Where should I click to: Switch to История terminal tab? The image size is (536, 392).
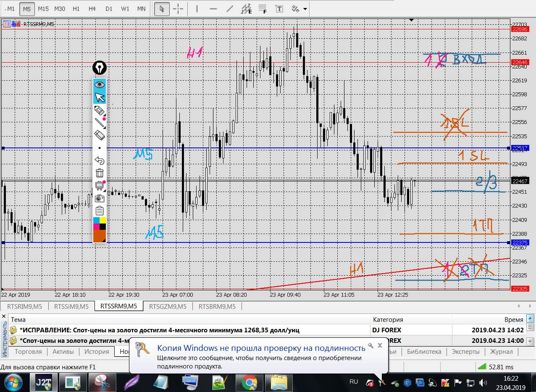tap(97, 352)
